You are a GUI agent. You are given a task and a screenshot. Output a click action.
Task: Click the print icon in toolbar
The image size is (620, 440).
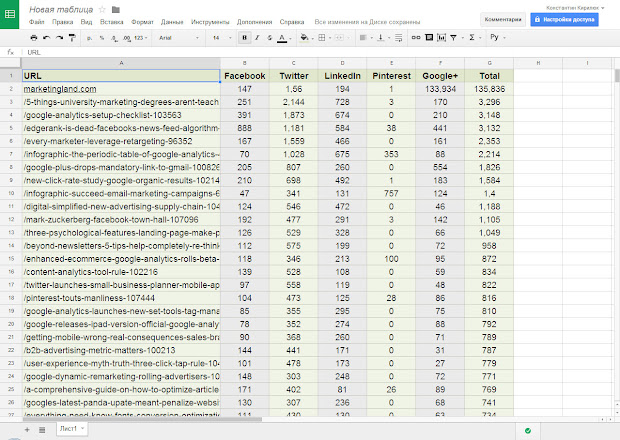coord(33,37)
